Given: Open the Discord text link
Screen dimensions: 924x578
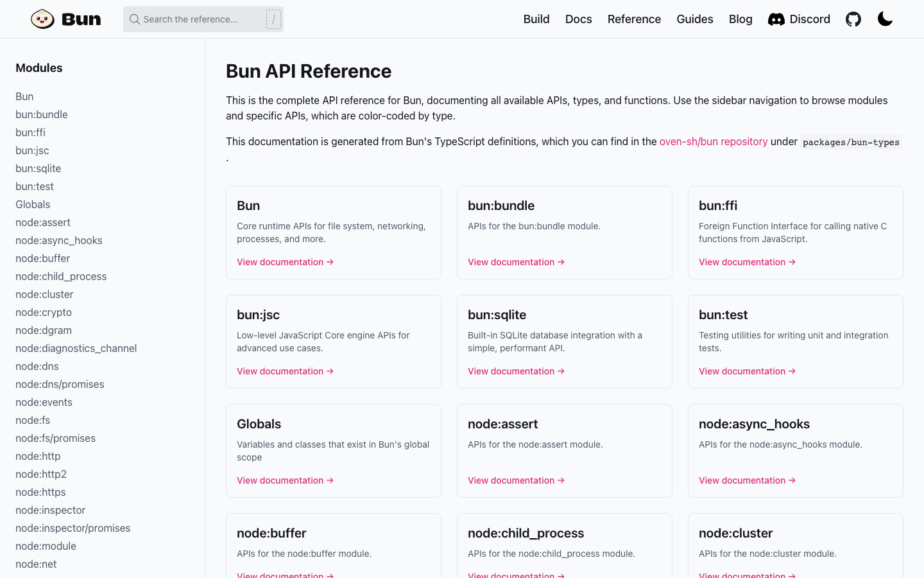Looking at the screenshot, I should pos(810,19).
